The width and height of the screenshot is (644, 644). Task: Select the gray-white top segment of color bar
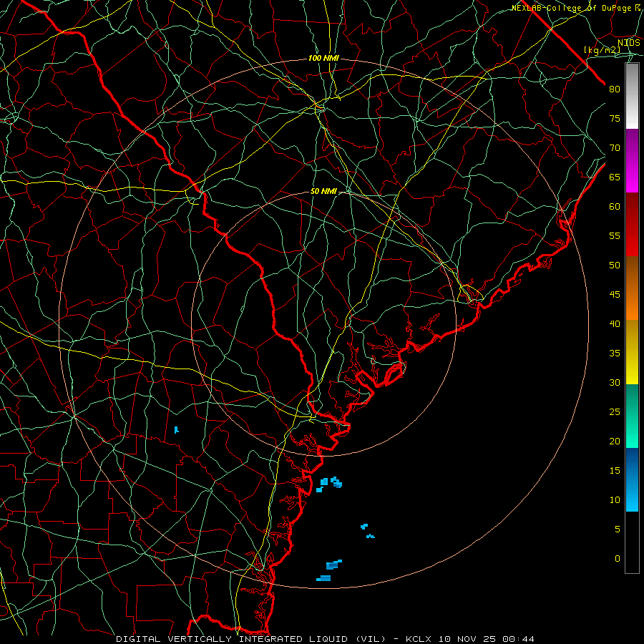[632, 96]
